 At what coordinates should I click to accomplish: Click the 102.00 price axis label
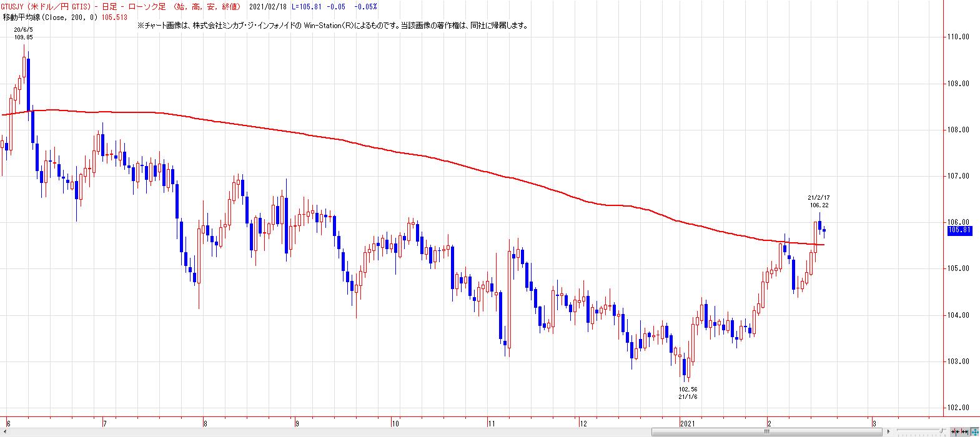(x=959, y=408)
